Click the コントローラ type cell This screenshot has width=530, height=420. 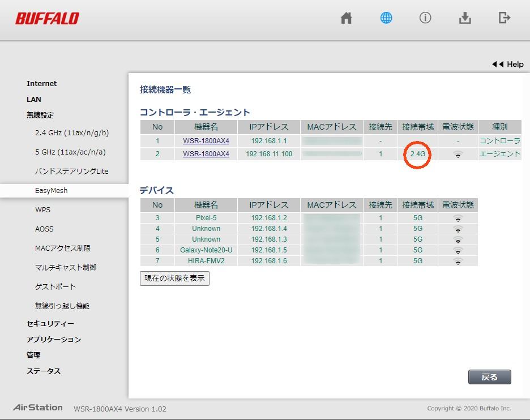tap(500, 141)
